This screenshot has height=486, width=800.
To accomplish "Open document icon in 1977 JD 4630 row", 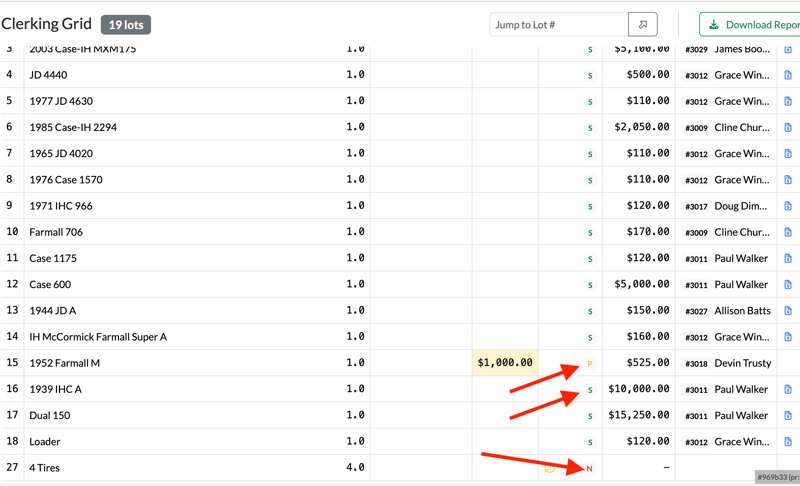I will [788, 101].
